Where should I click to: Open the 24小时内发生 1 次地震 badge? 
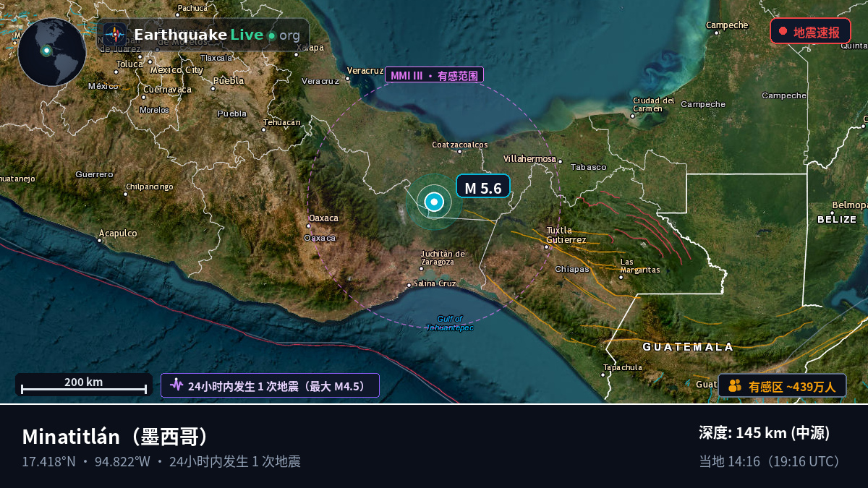point(270,385)
